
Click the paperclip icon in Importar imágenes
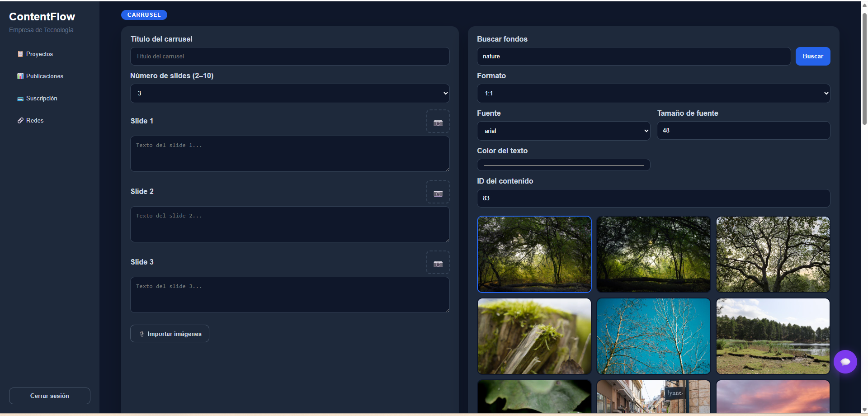[142, 334]
